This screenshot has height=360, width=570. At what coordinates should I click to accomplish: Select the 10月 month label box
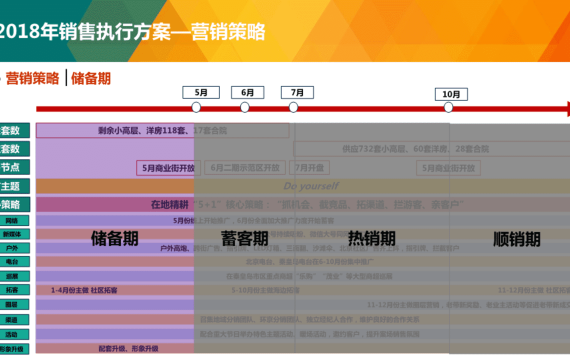[x=451, y=94]
